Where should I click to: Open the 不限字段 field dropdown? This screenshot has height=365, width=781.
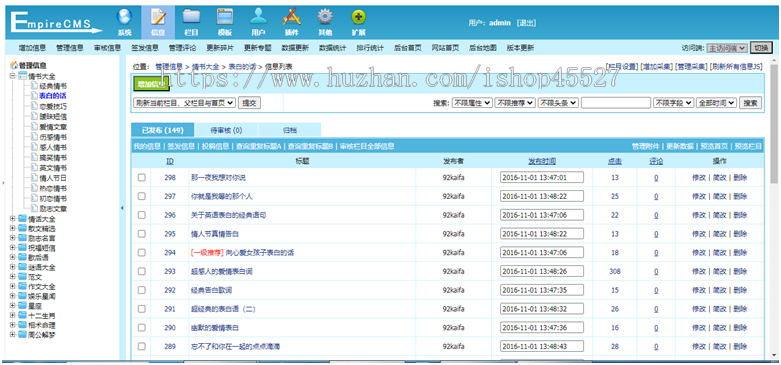tap(673, 103)
